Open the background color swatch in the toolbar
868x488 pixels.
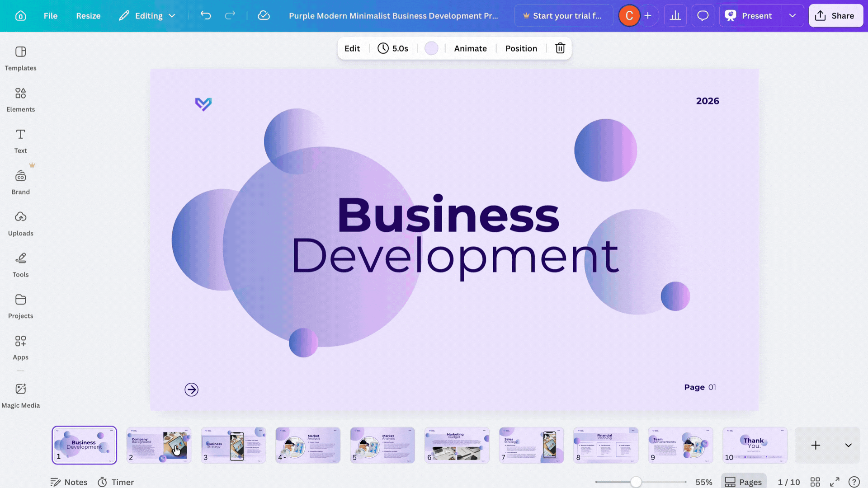431,48
